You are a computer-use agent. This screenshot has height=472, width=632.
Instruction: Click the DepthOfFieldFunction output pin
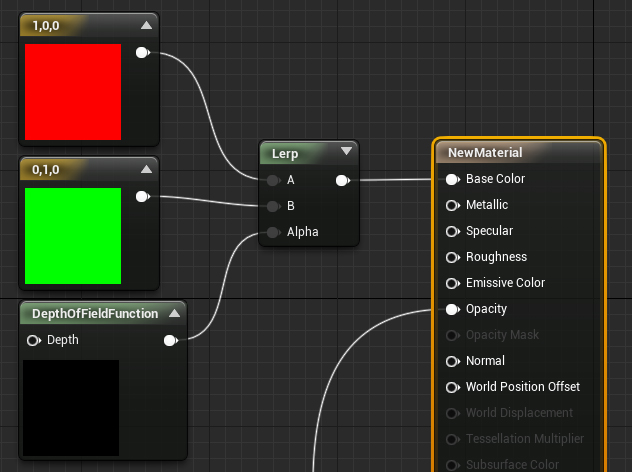pos(171,341)
